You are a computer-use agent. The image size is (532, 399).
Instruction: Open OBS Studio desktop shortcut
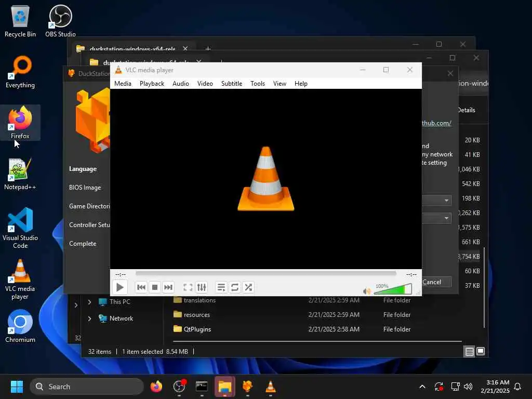pyautogui.click(x=60, y=21)
